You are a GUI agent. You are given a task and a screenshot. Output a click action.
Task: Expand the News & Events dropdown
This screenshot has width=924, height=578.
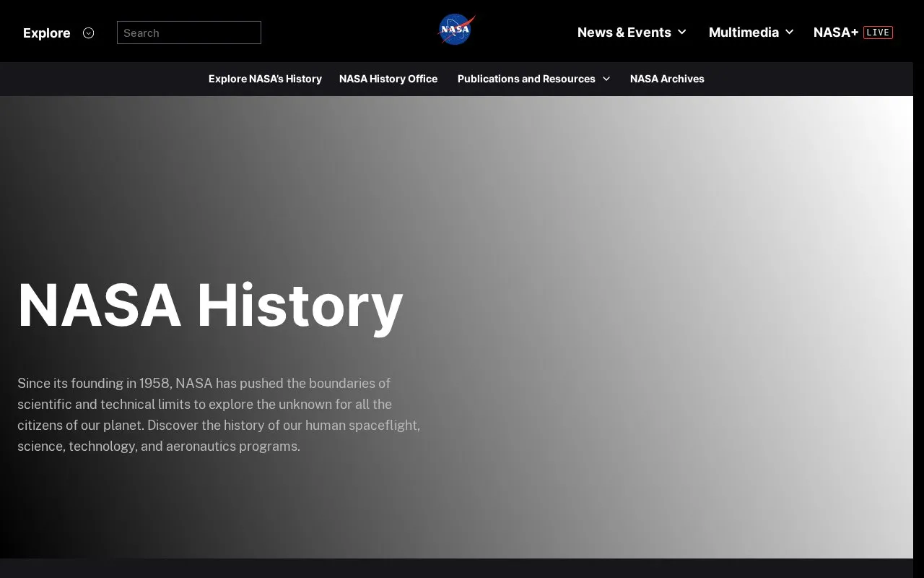tap(632, 33)
